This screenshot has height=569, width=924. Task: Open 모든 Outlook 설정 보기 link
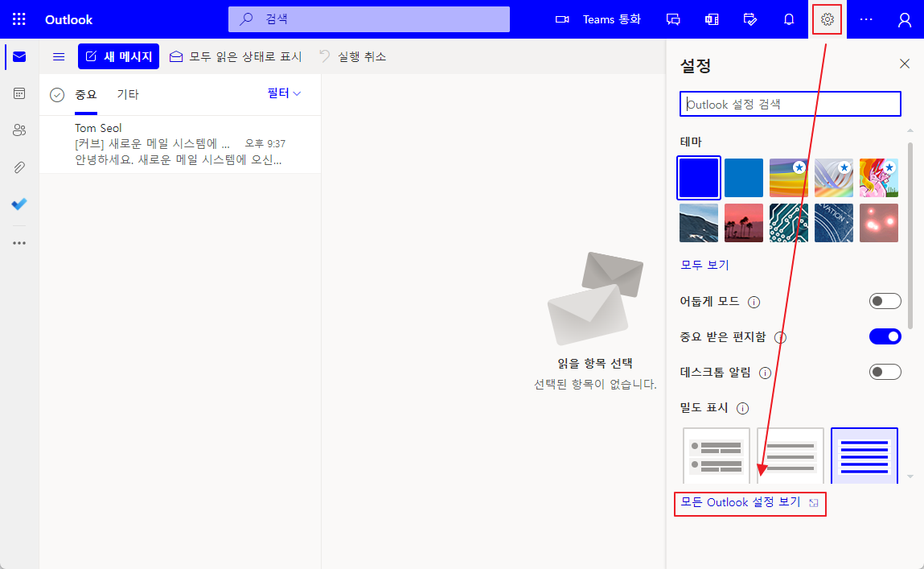coord(749,502)
